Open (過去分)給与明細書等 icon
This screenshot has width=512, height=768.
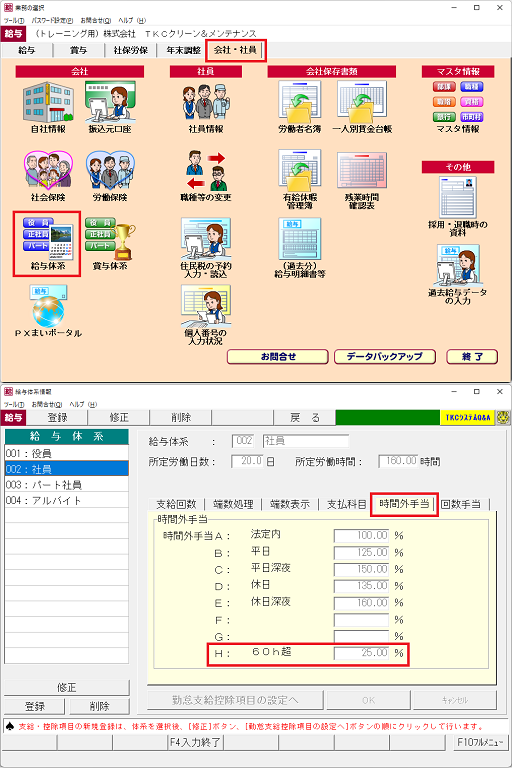[x=300, y=239]
